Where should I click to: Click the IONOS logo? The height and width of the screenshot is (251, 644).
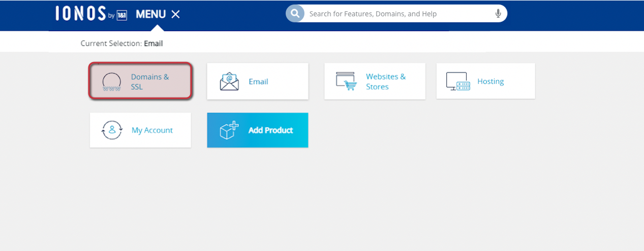click(x=80, y=14)
